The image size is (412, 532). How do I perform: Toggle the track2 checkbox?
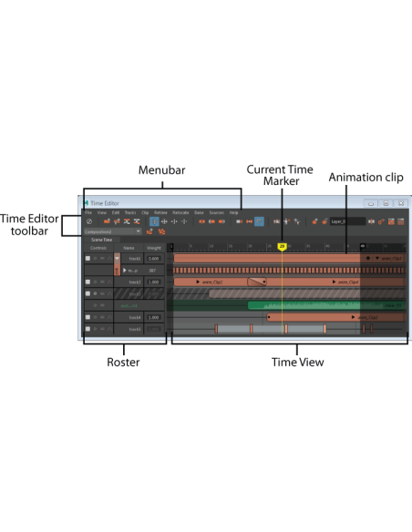[88, 282]
